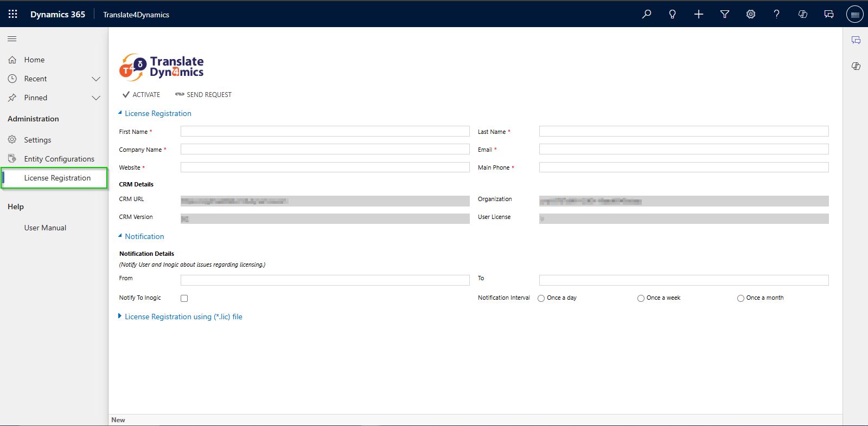Choose Once a month notification interval
This screenshot has height=426, width=868.
pyautogui.click(x=741, y=298)
